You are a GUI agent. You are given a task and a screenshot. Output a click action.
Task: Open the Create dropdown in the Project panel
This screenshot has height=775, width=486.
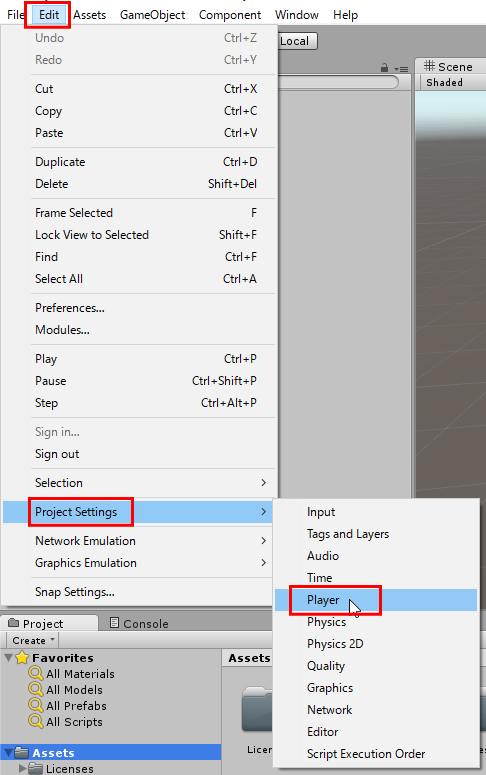[x=33, y=640]
